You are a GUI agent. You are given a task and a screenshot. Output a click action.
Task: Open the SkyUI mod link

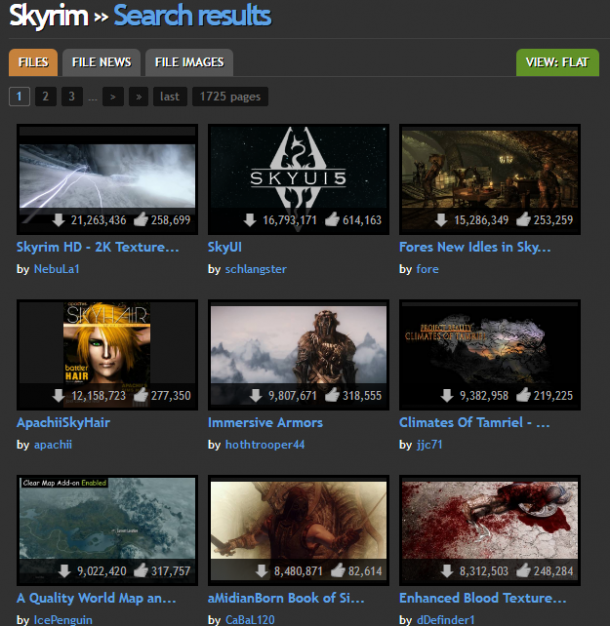[x=225, y=247]
